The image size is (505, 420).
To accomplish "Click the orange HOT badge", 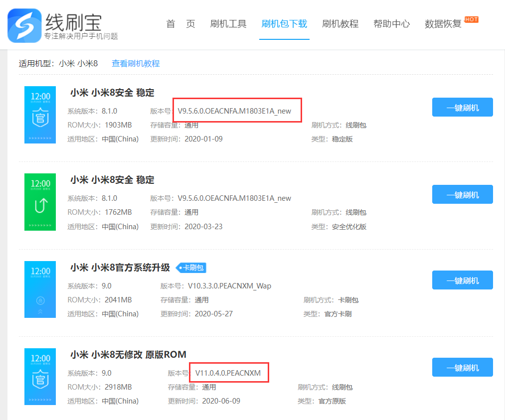I will point(472,19).
